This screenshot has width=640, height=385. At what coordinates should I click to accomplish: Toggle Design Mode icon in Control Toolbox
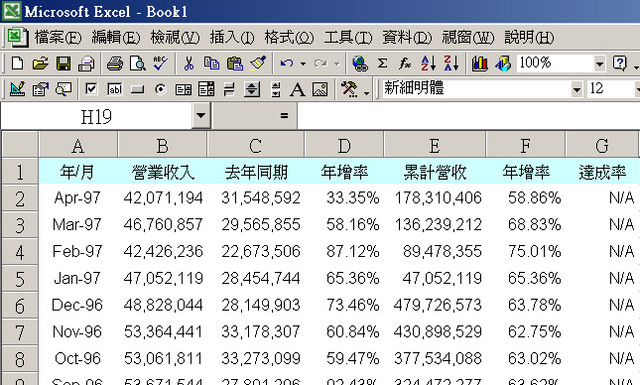[x=17, y=89]
